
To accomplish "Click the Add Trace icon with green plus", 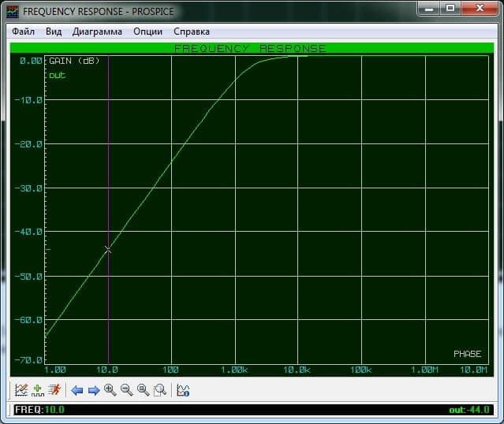I will click(38, 390).
